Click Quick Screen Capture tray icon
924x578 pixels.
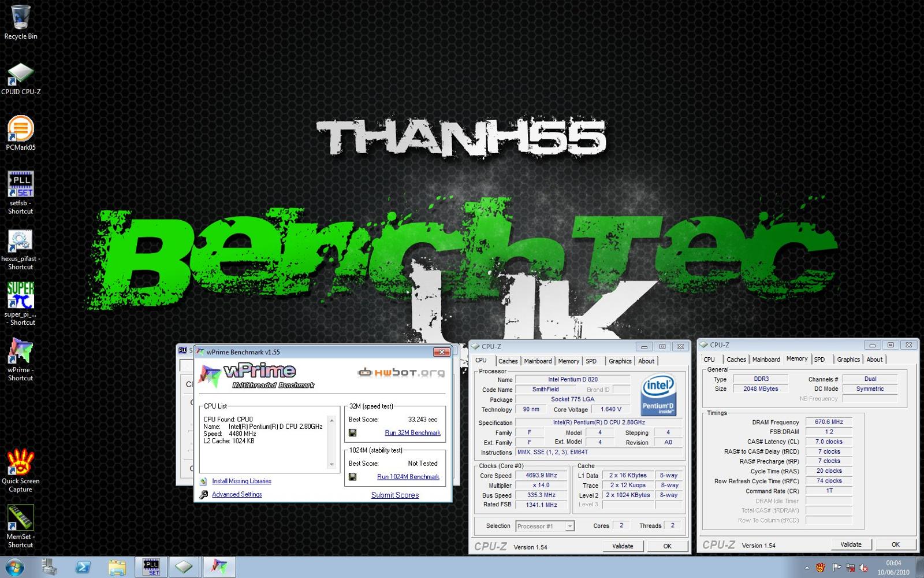tap(821, 568)
